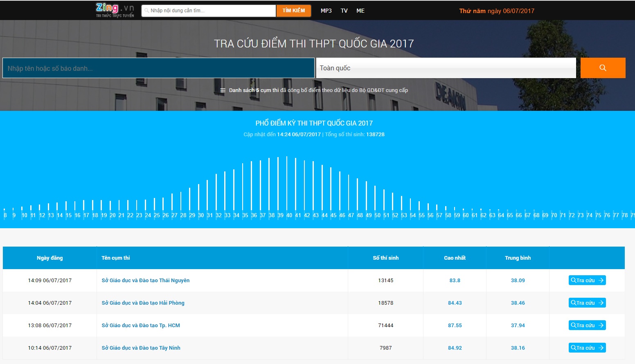Open "Sở Giáo dục và Đào tạo Thái Nguyên"
This screenshot has width=635, height=364.
pos(145,280)
